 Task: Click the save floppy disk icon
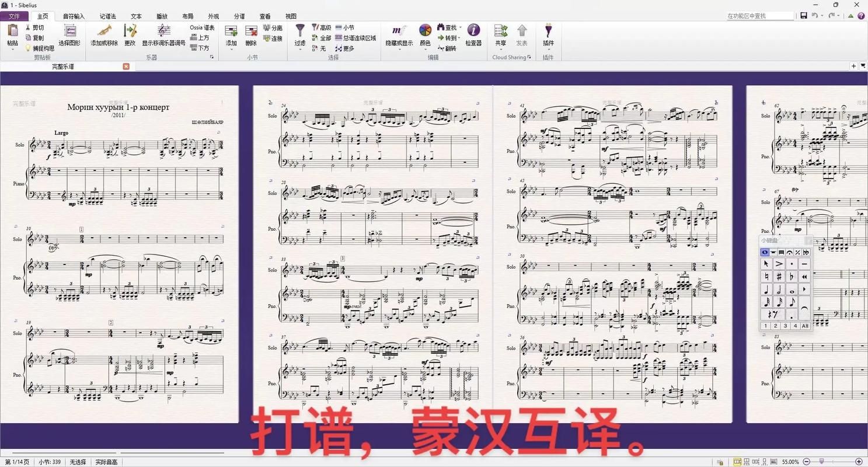click(803, 16)
